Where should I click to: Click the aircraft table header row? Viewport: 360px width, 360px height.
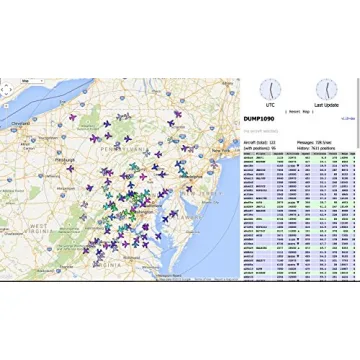coord(299,154)
